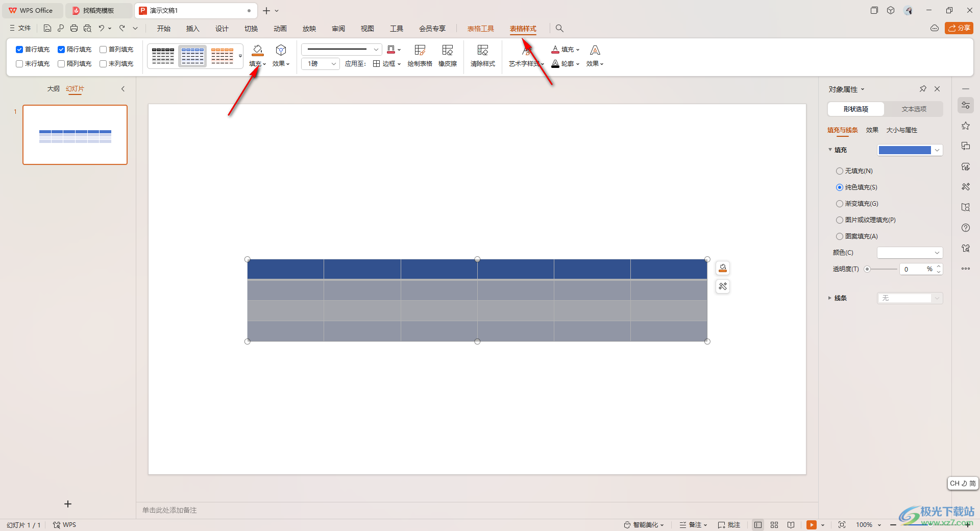Open the table fill paint bucket tool
The width and height of the screenshot is (980, 531).
258,50
